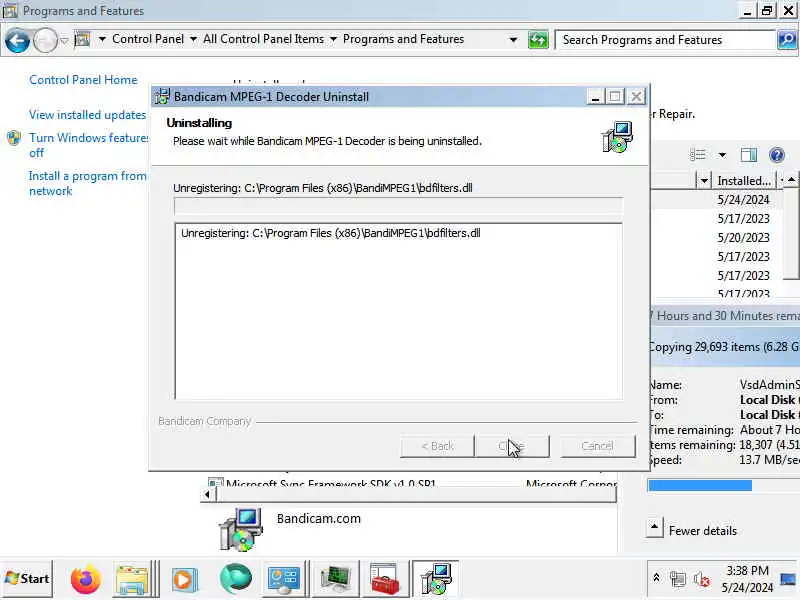Screen dimensions: 800x600
Task: Open Windows Explorer from taskbar
Action: [x=133, y=579]
